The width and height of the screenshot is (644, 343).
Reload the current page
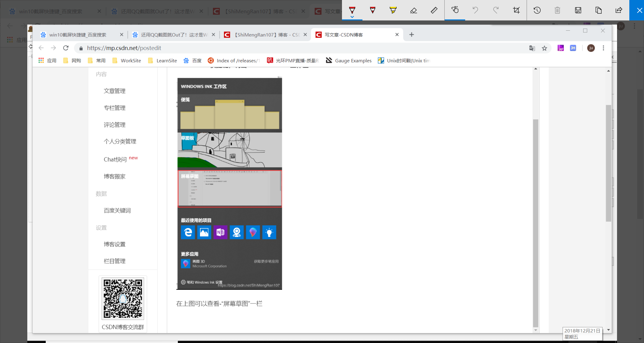(x=66, y=48)
